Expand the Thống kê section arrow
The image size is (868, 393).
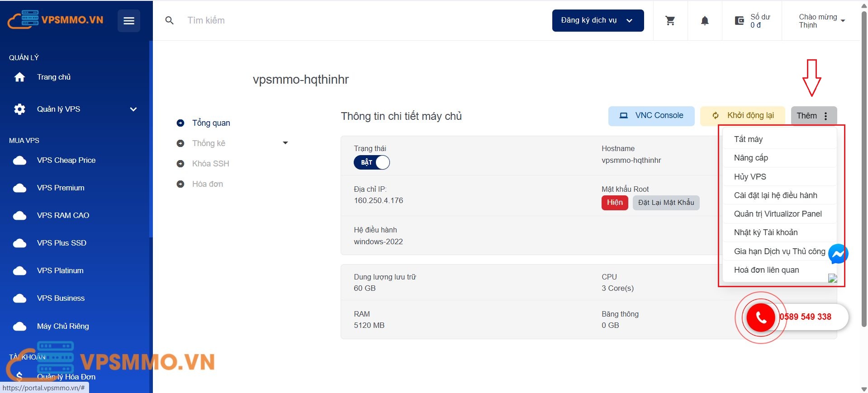pyautogui.click(x=285, y=143)
